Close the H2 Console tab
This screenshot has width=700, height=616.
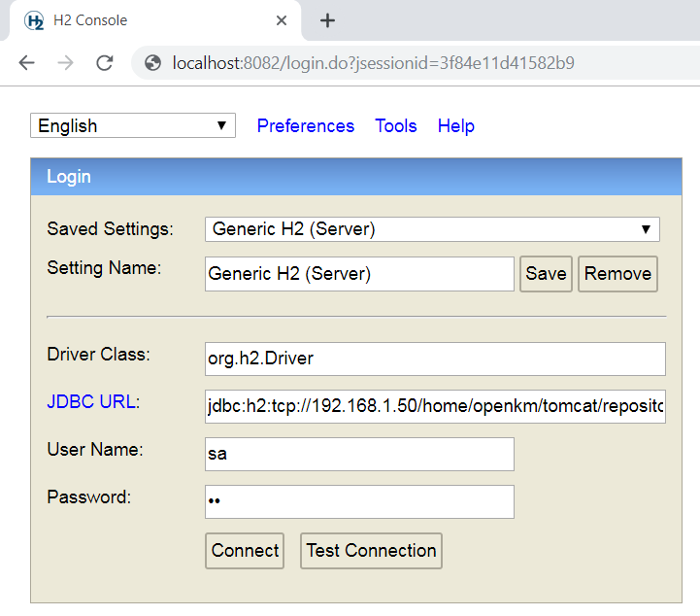[x=282, y=20]
